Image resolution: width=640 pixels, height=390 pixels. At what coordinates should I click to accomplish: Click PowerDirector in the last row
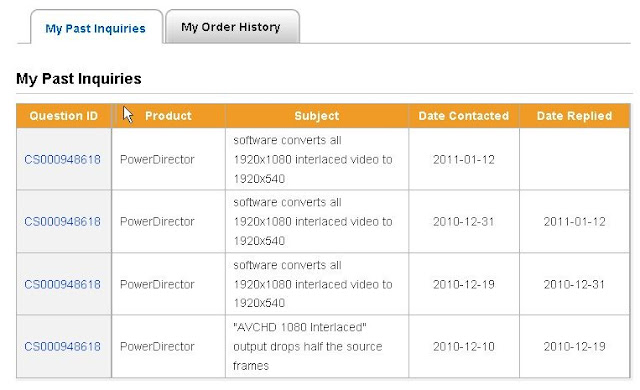(x=157, y=346)
